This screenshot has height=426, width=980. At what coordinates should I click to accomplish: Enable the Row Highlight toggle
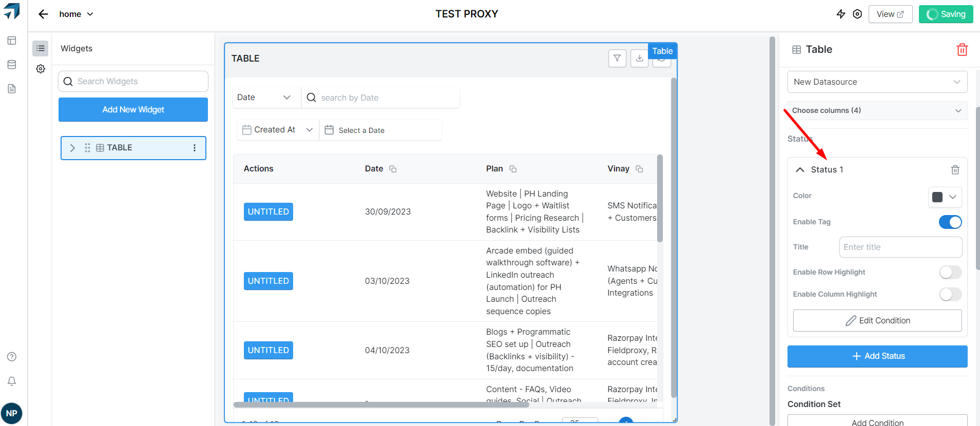(950, 273)
